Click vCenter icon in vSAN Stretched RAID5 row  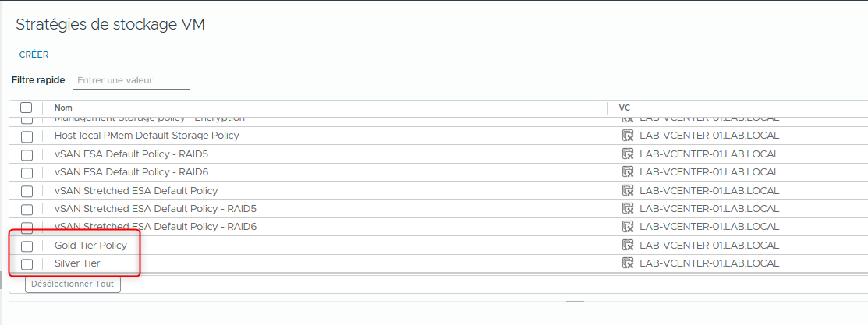point(628,209)
